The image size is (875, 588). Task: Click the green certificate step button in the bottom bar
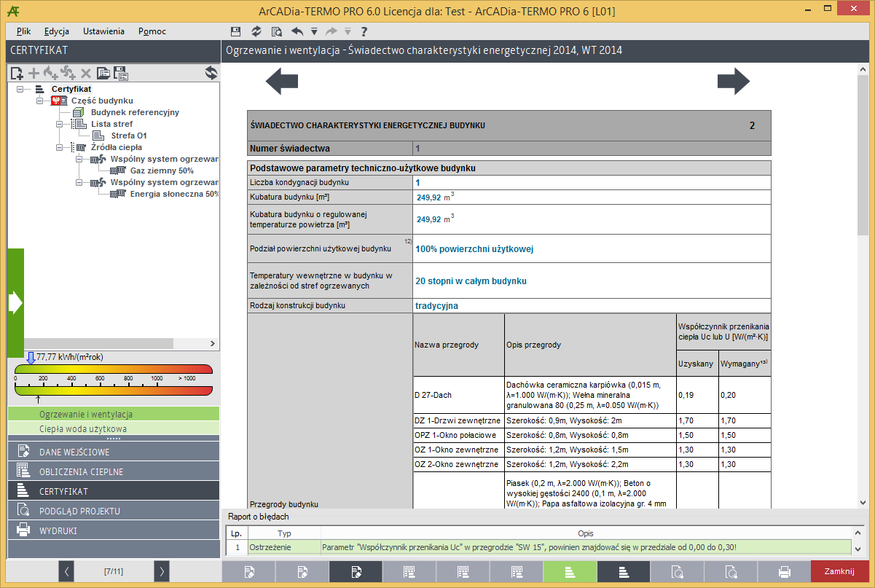[571, 572]
